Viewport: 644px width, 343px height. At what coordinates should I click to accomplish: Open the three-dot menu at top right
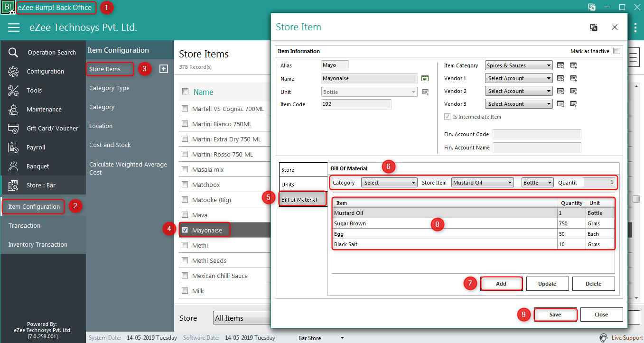pyautogui.click(x=635, y=28)
